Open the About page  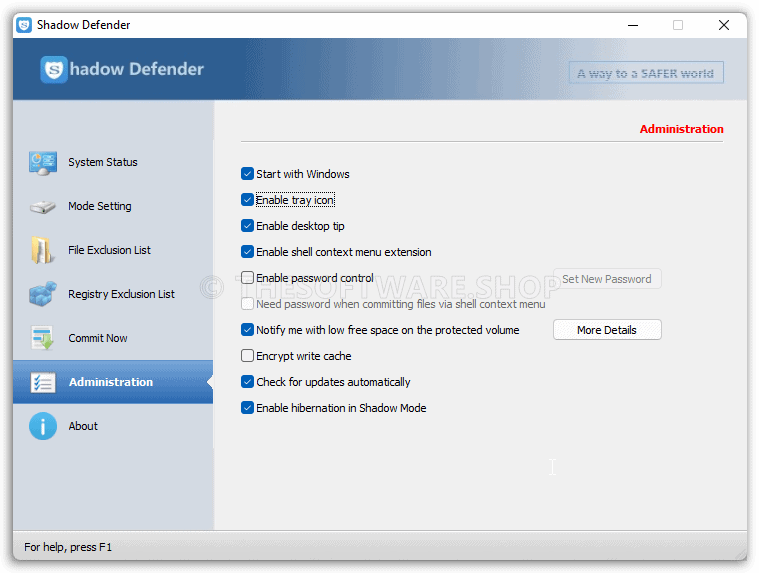point(83,426)
